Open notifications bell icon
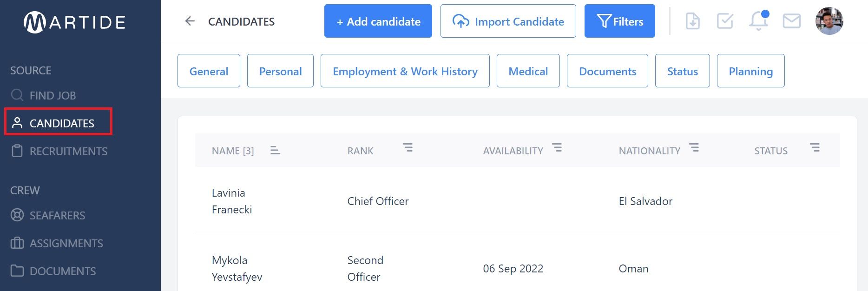This screenshot has width=868, height=291. pos(758,21)
